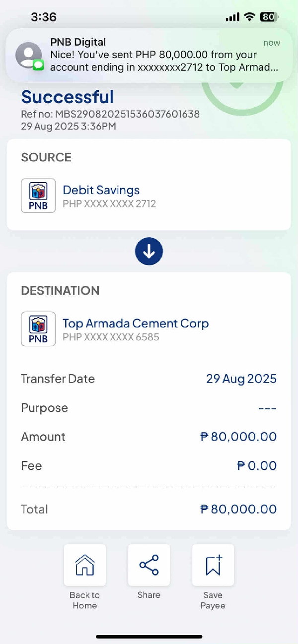
Task: Tap the down arrow circle icon
Action: [x=149, y=252]
